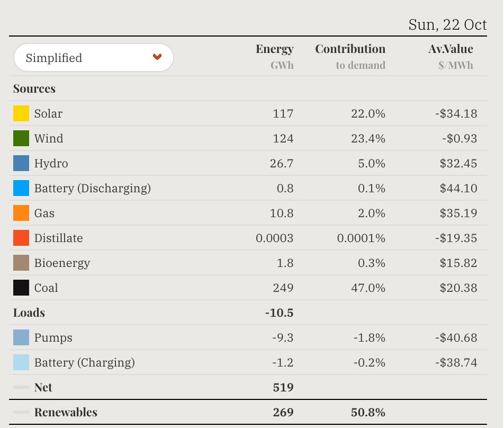Image resolution: width=504 pixels, height=428 pixels.
Task: Click the red chevron in the Simplified selector
Action: tap(157, 57)
